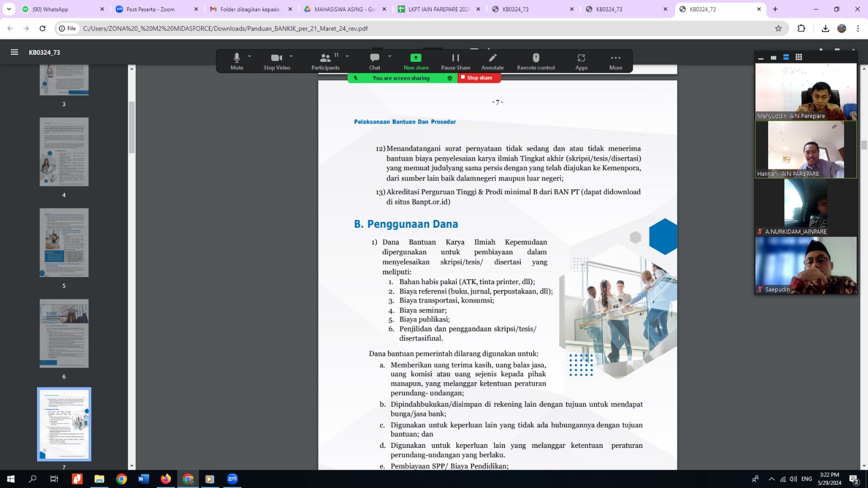This screenshot has height=488, width=868.
Task: Open Windows Start menu
Action: point(10,479)
